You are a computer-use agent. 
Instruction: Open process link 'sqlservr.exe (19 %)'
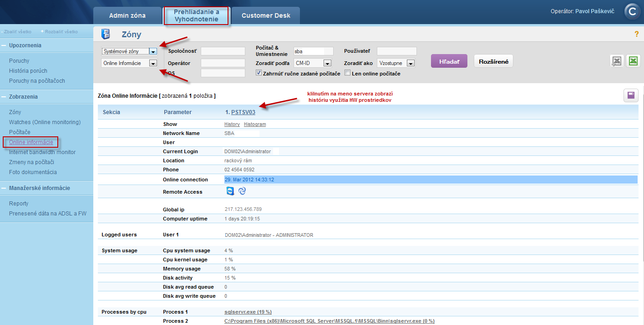pyautogui.click(x=248, y=312)
